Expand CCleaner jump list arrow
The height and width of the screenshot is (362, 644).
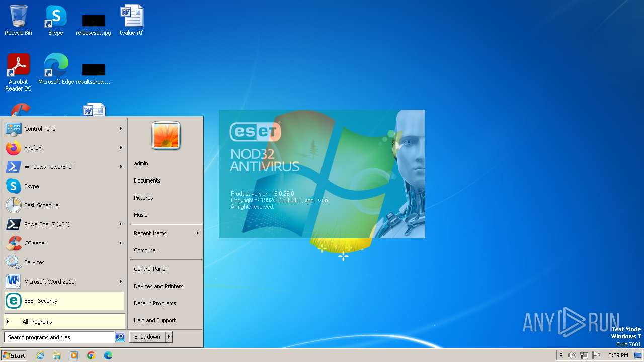(x=121, y=243)
